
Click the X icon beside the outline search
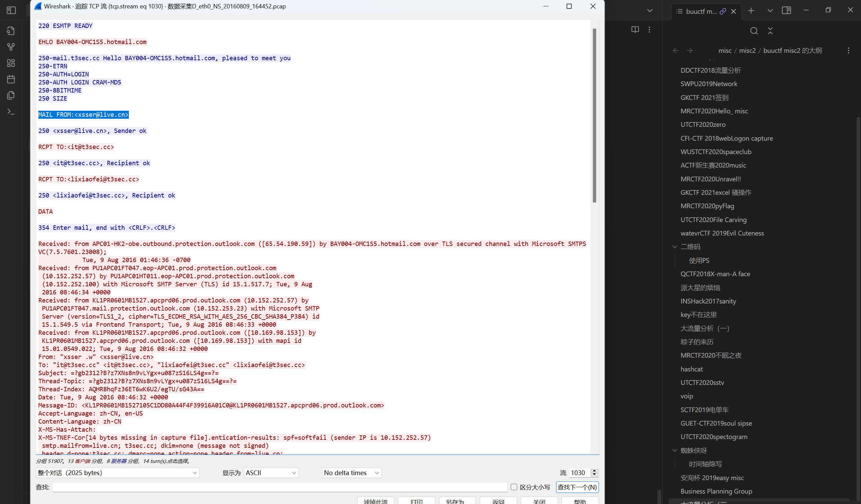(770, 31)
